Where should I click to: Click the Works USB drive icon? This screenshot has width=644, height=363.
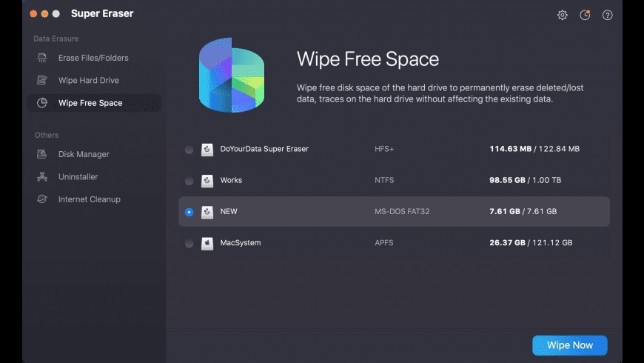click(x=207, y=181)
